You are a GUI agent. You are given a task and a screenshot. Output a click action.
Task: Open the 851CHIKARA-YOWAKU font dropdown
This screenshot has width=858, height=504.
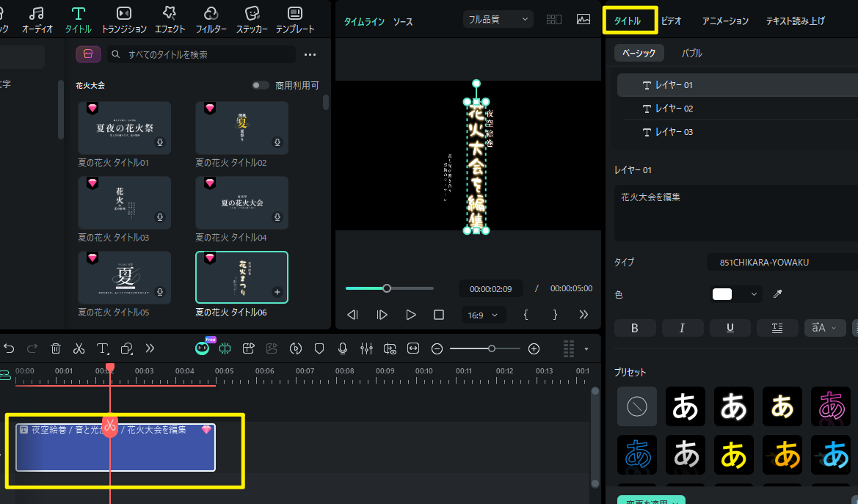click(x=782, y=262)
